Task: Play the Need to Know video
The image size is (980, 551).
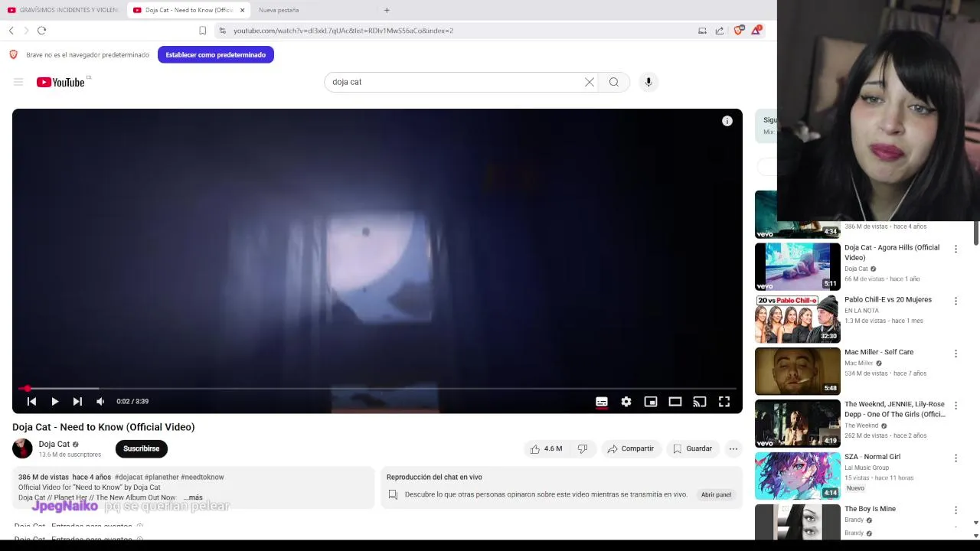Action: click(x=54, y=401)
